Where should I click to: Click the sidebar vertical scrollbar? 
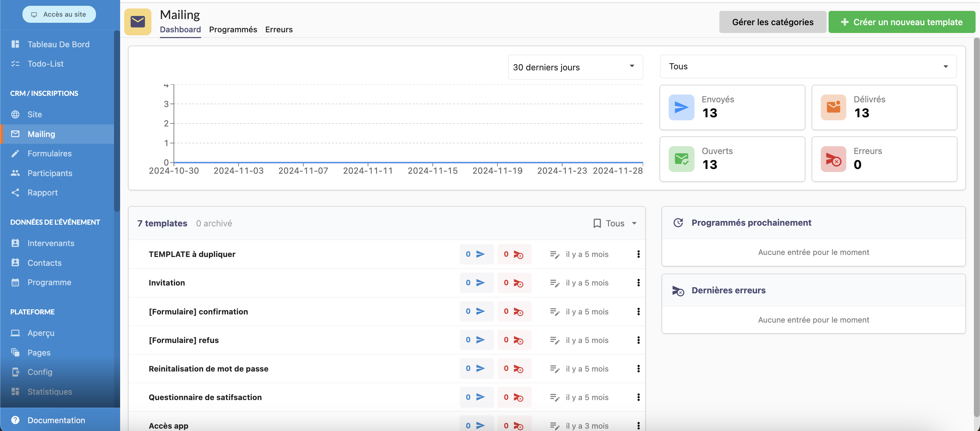pos(117,122)
